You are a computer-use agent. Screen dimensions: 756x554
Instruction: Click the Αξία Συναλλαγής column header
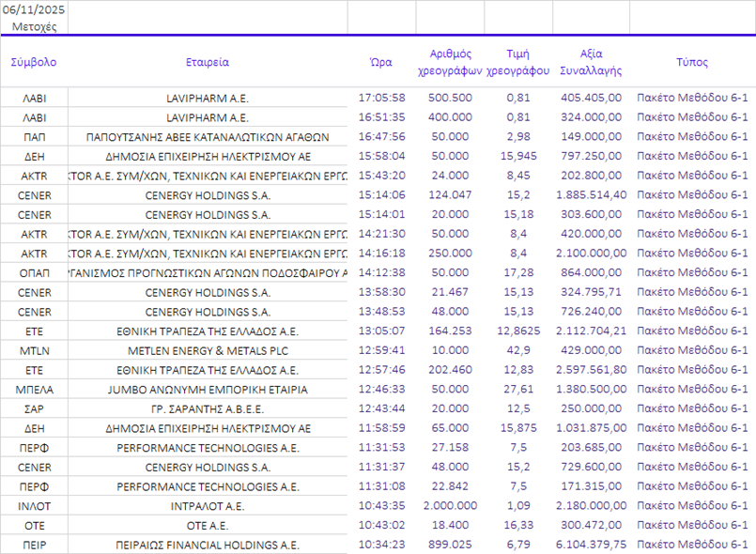[591, 62]
